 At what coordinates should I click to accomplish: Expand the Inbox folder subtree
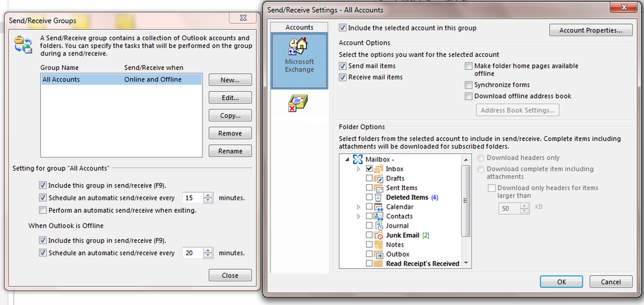coord(359,169)
